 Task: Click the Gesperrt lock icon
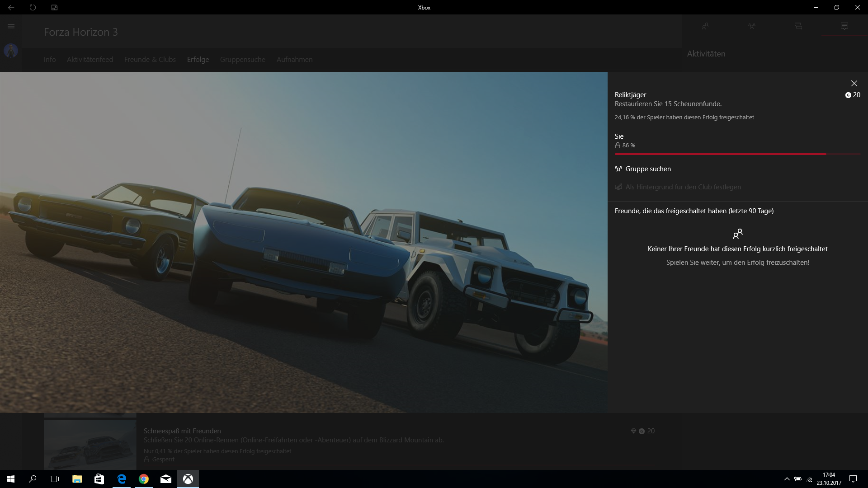146,460
